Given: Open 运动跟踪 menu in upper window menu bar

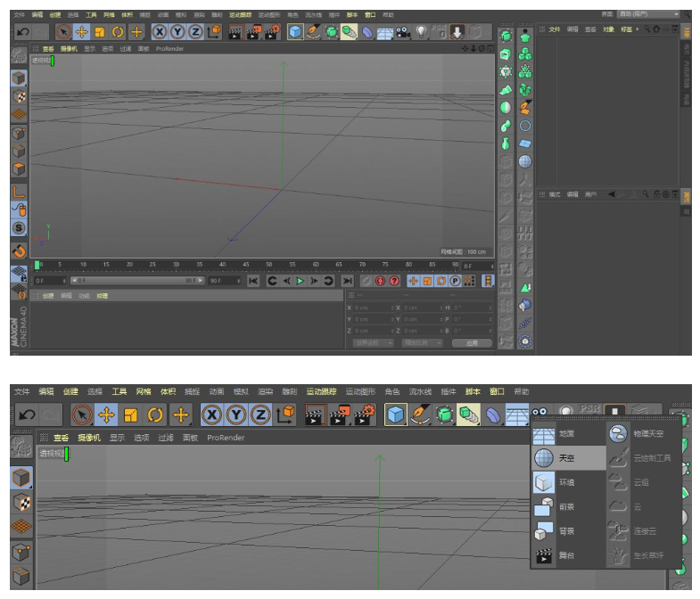Looking at the screenshot, I should (240, 15).
